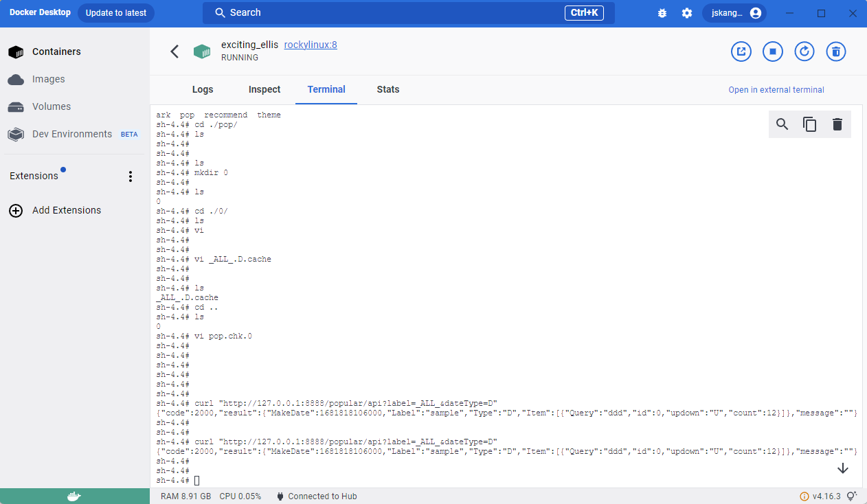Switch to the Logs tab
Viewport: 867px width, 504px height.
[x=203, y=89]
